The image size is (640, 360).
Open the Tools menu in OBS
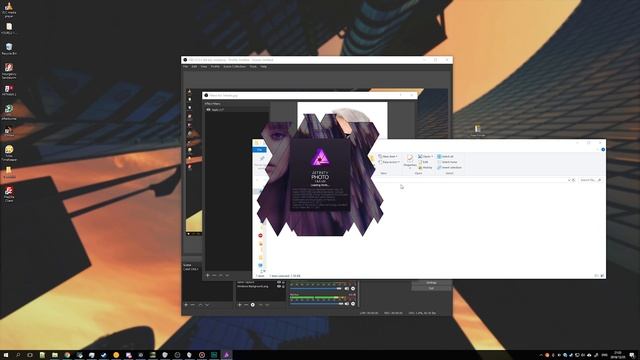(x=253, y=67)
